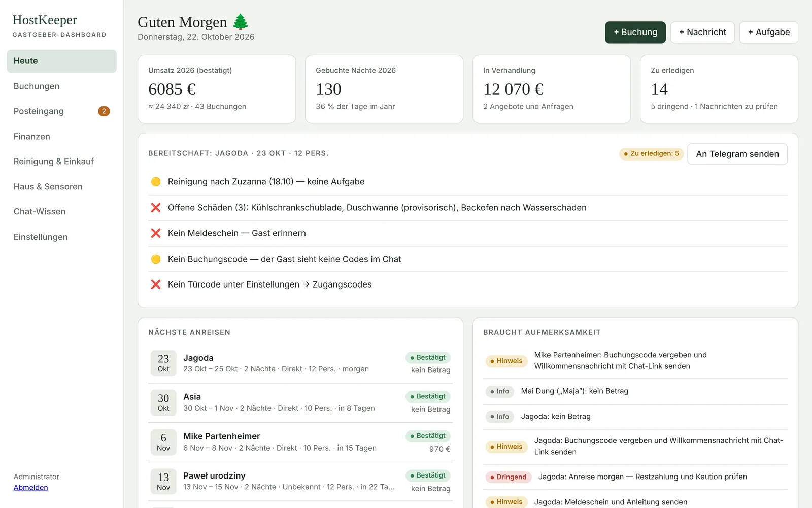Select 'Reinigung nach Zuzanna (18.10) — keine Aufgabe'
Viewport: 812px width, 508px height.
point(266,182)
